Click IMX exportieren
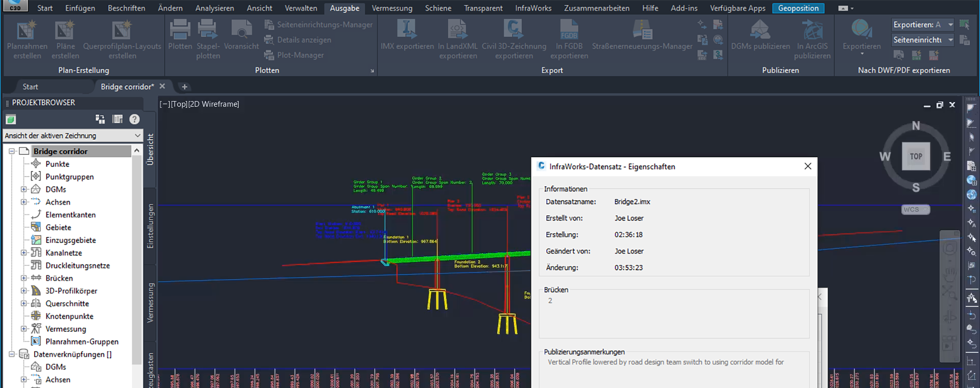 pos(407,35)
